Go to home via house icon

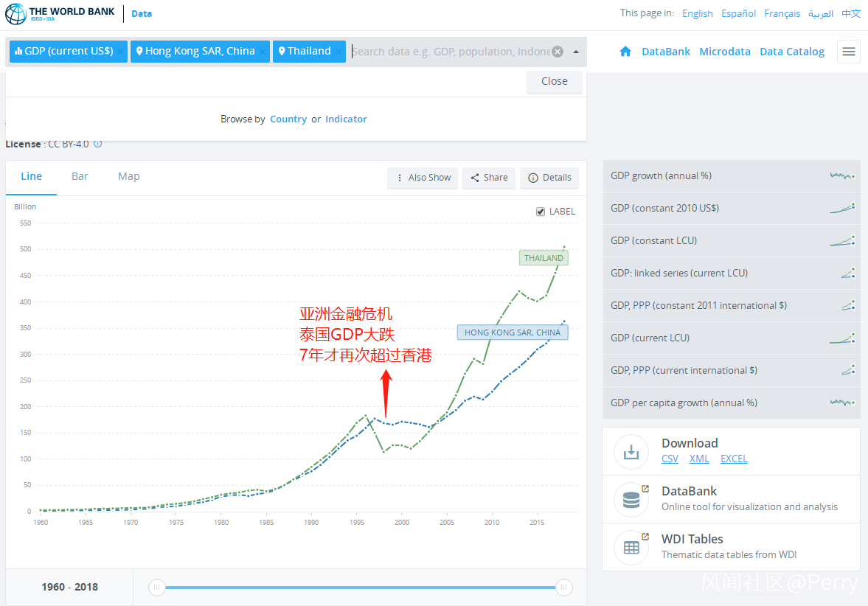625,52
